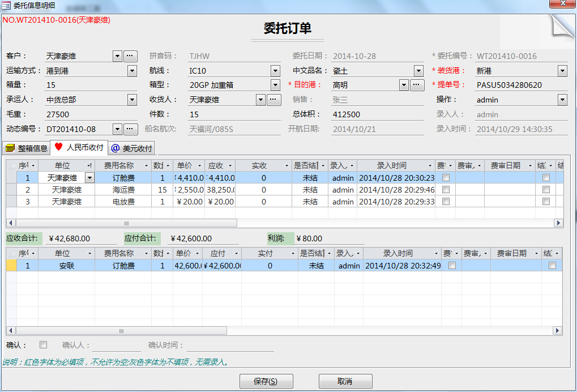
Task: Click the 应收合计 value ¥42,680.00
Action: point(81,238)
